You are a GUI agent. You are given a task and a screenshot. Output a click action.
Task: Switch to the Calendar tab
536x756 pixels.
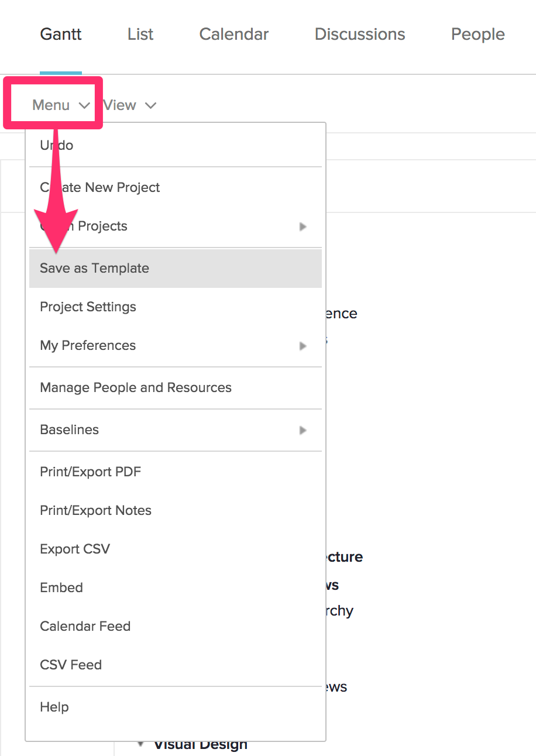coord(233,34)
